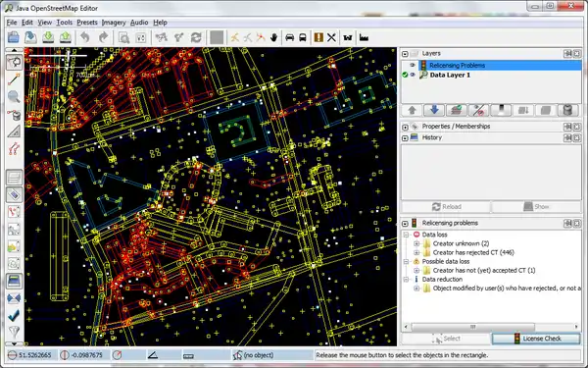
Task: Open the Help menu
Action: coord(160,23)
